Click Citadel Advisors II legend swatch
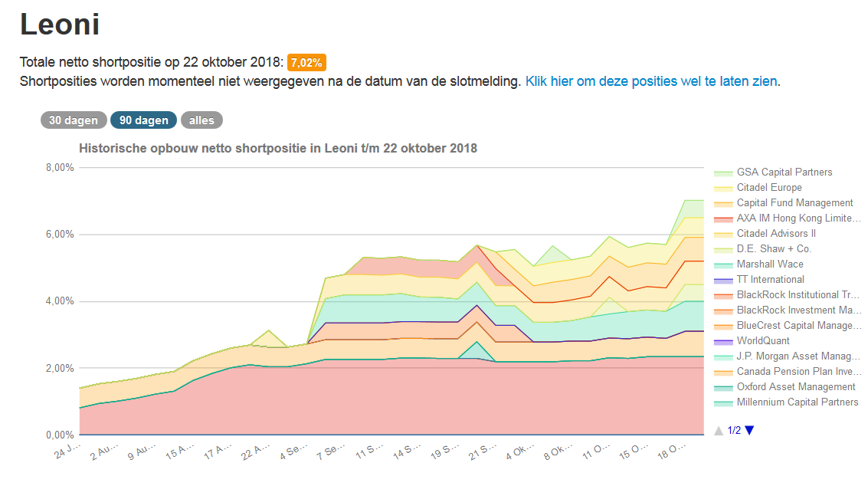The width and height of the screenshot is (868, 486). click(722, 235)
